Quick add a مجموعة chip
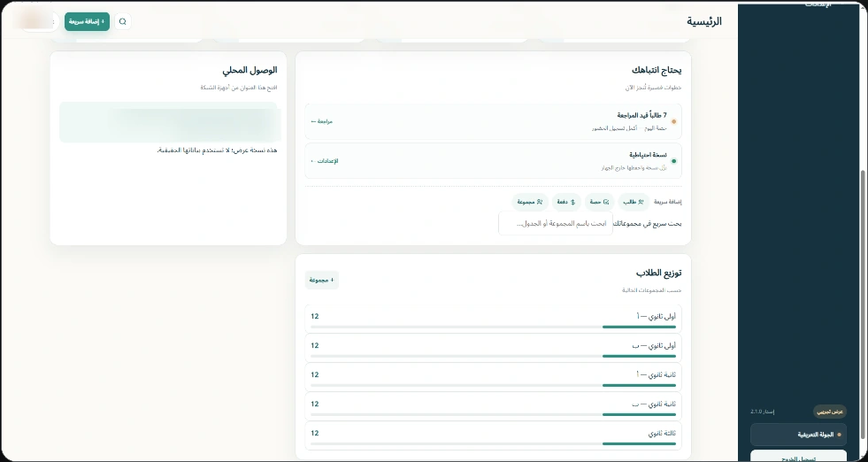 530,202
